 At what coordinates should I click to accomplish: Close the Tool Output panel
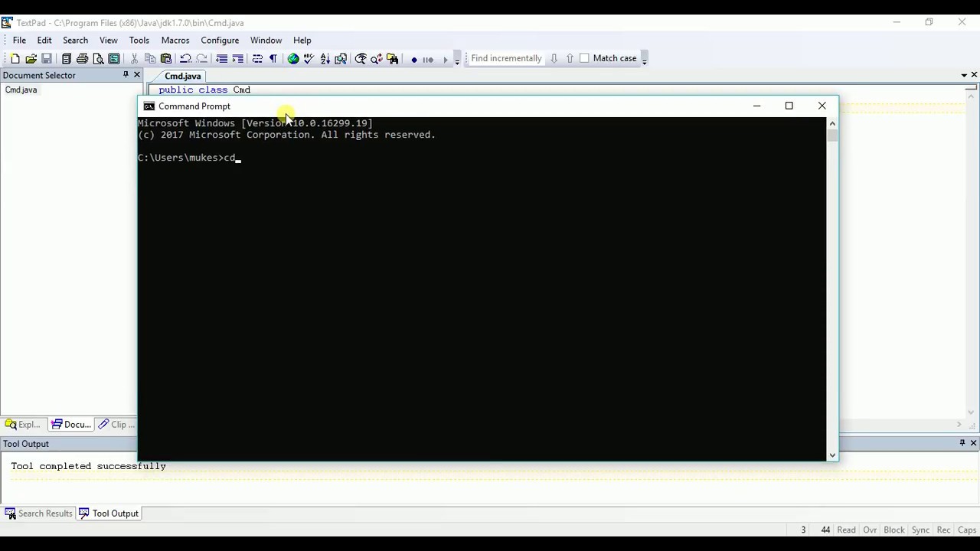[974, 443]
